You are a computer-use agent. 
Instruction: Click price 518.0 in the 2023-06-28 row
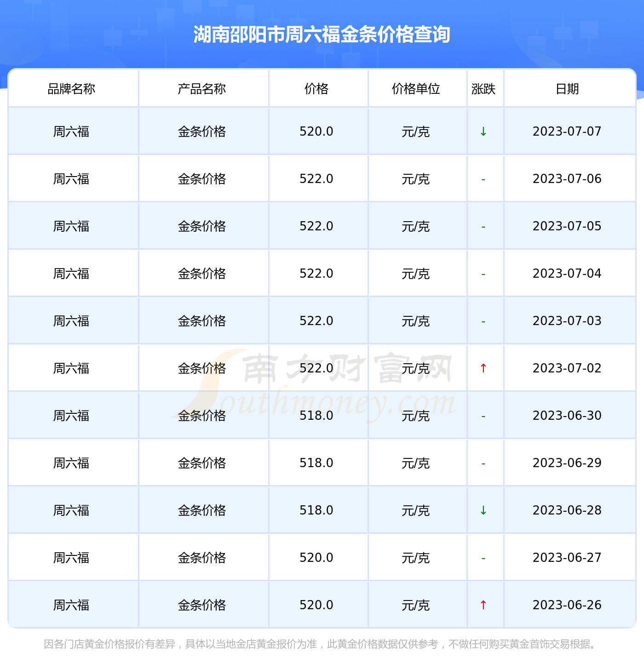pyautogui.click(x=316, y=510)
